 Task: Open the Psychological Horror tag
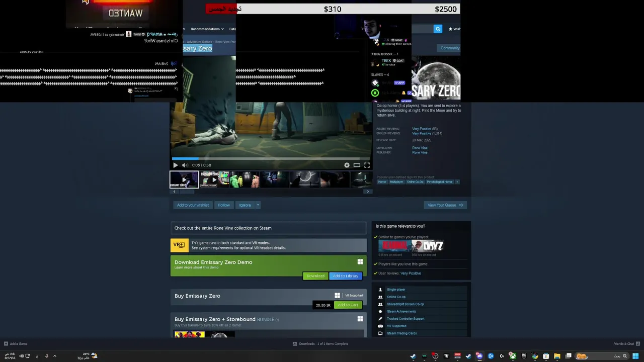click(440, 182)
